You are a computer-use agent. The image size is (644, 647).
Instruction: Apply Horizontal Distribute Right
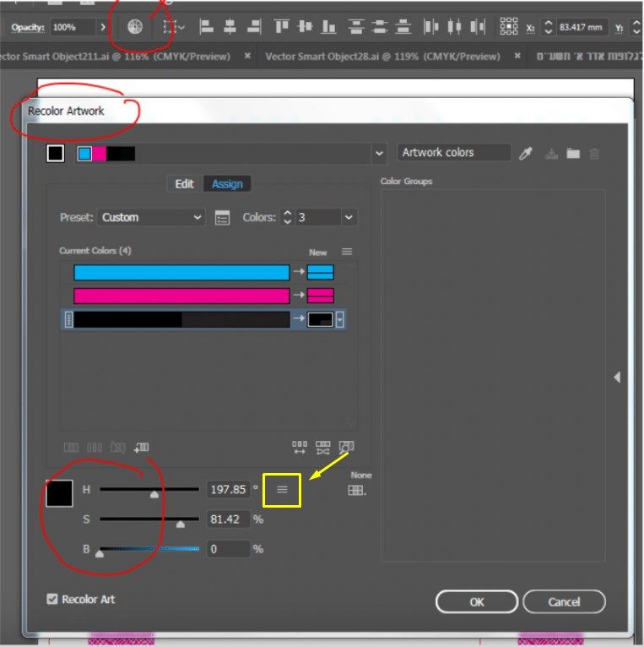[478, 27]
